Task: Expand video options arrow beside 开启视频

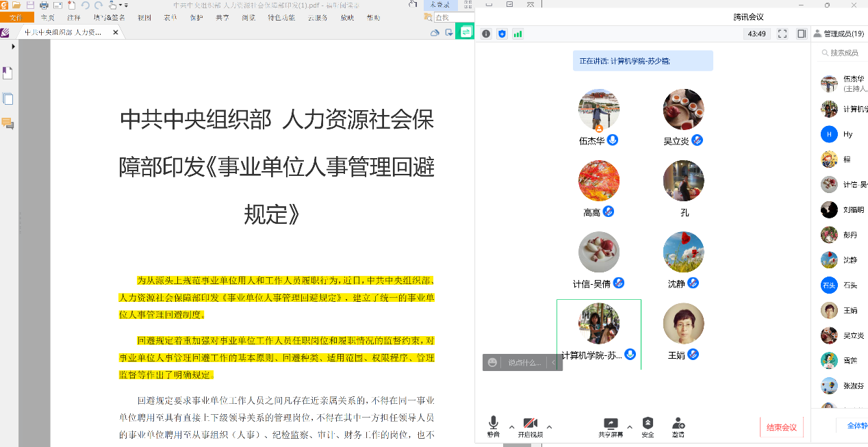Action: pyautogui.click(x=549, y=426)
